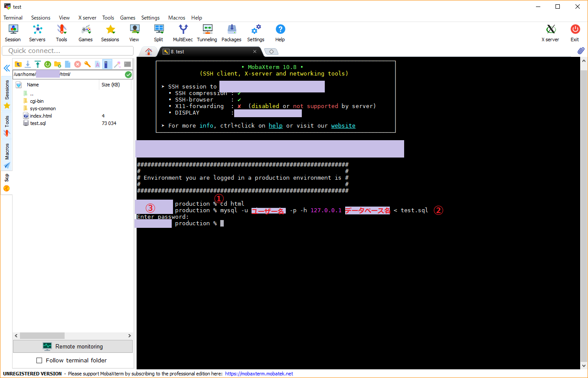
Task: Create a new folder in SFTP browser
Action: tap(58, 64)
